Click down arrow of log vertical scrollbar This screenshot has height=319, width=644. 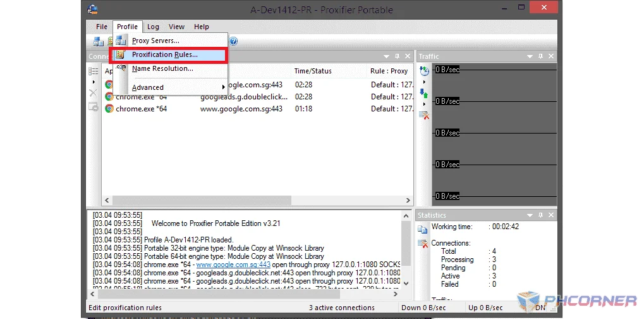pos(406,283)
